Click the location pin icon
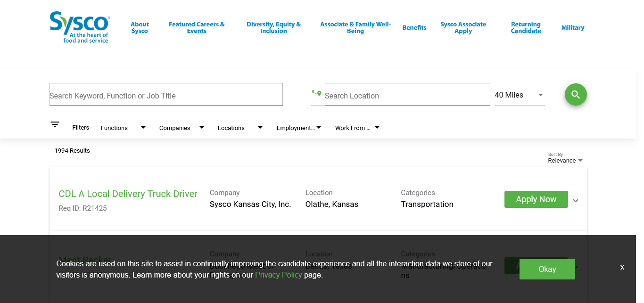The image size is (644, 303). click(317, 93)
